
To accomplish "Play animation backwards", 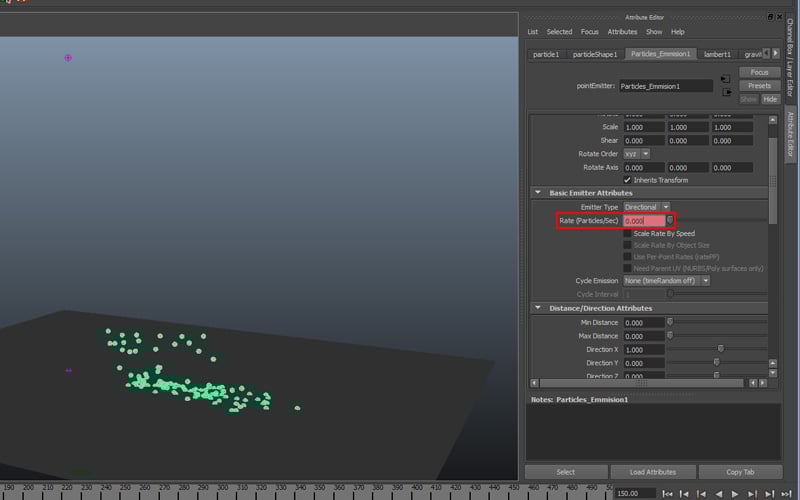I will point(718,493).
